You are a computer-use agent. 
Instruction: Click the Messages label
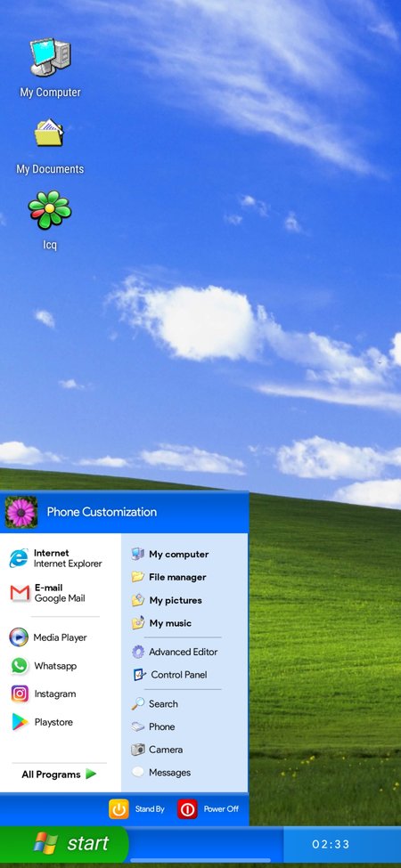point(169,772)
